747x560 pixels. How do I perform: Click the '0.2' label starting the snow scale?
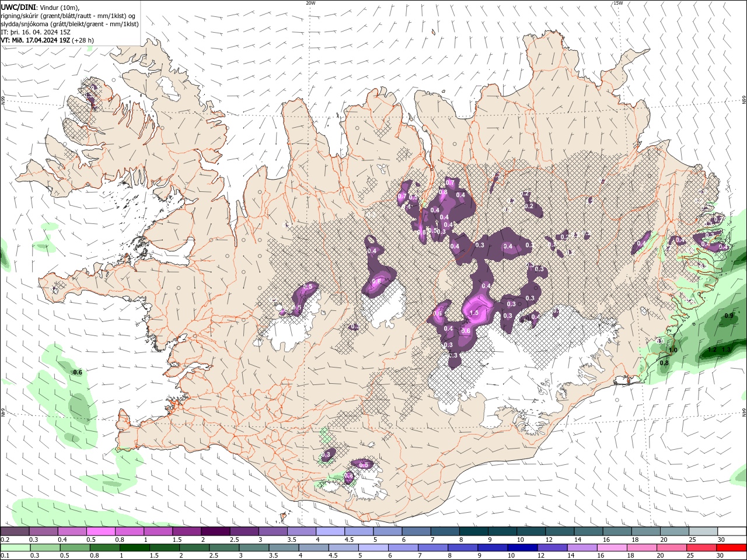(x=5, y=540)
